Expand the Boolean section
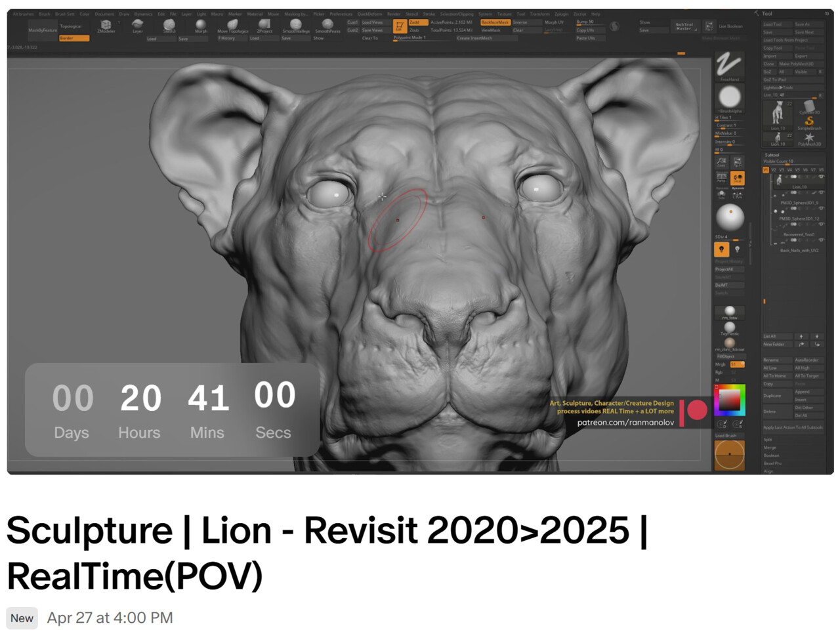The height and width of the screenshot is (636, 840). tap(771, 456)
